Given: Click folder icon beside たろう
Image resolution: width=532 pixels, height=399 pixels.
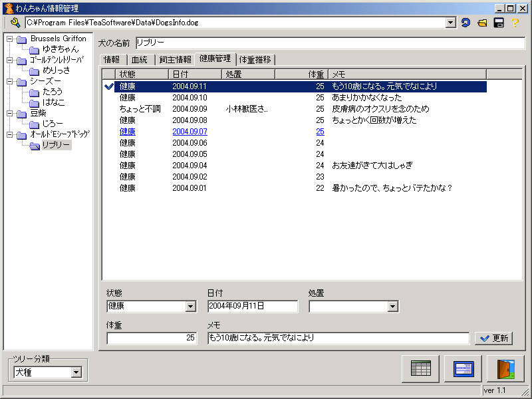Looking at the screenshot, I should pyautogui.click(x=34, y=92).
